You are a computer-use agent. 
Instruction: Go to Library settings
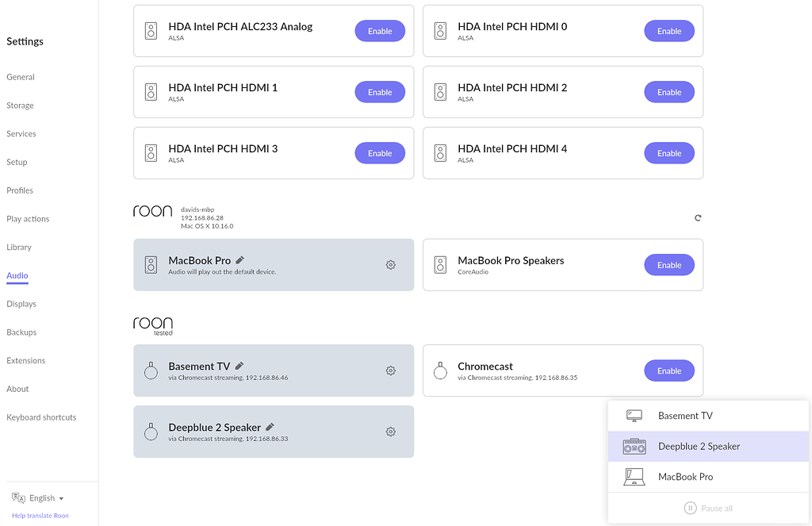point(18,247)
